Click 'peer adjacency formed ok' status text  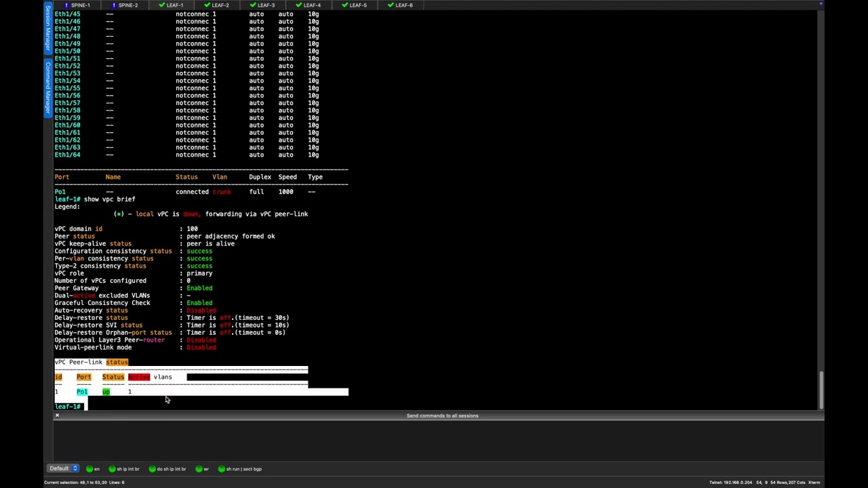(231, 237)
